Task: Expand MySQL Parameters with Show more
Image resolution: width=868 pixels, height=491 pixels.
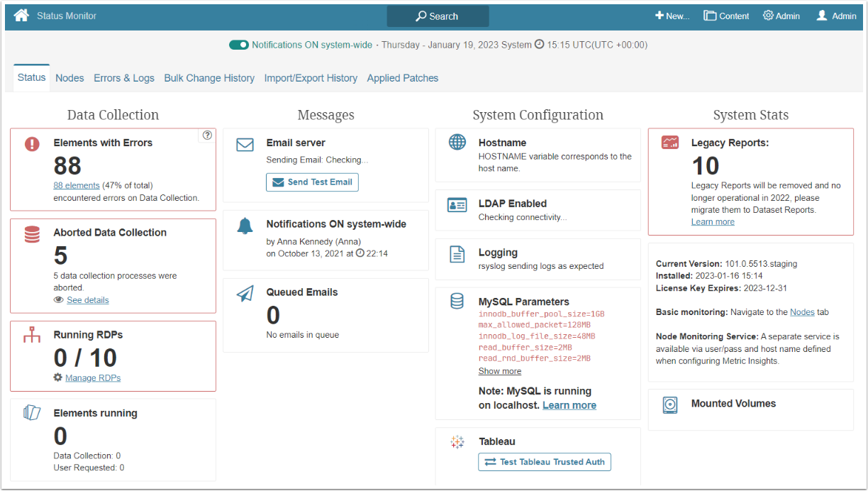Action: (499, 371)
